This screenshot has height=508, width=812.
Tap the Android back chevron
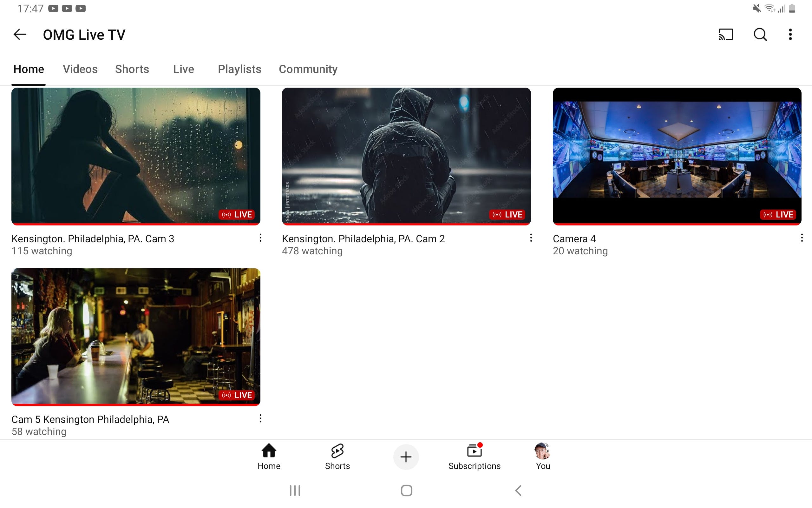click(x=518, y=491)
